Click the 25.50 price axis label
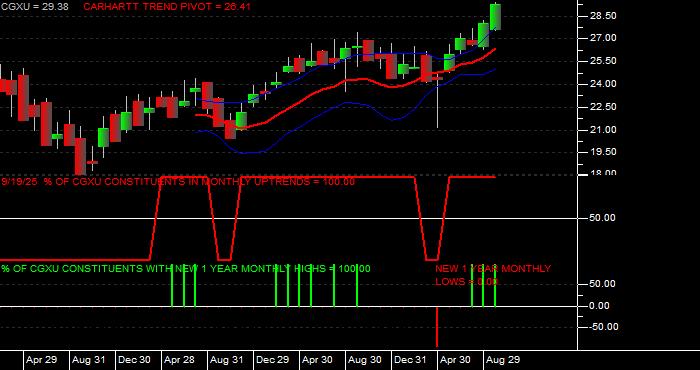 [604, 61]
